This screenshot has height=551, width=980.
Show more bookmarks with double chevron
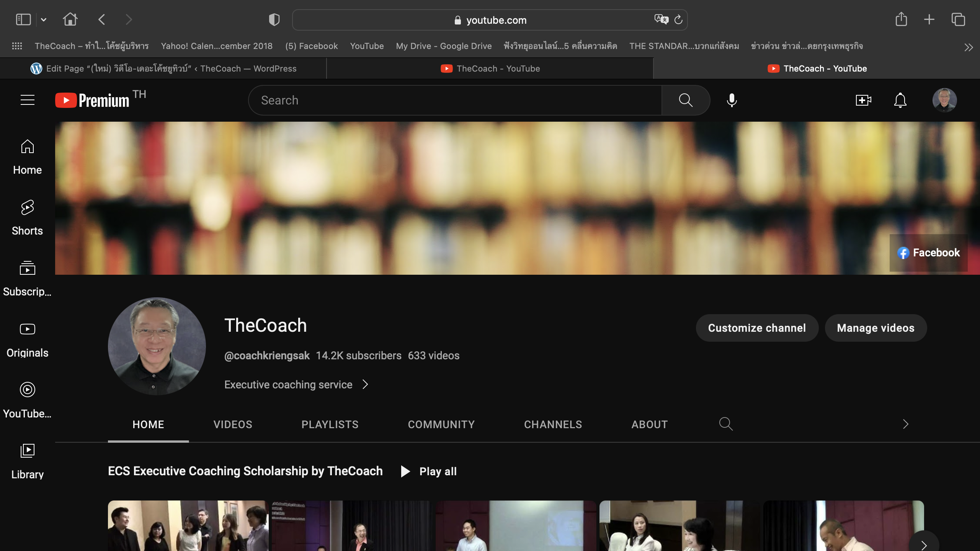pos(968,47)
